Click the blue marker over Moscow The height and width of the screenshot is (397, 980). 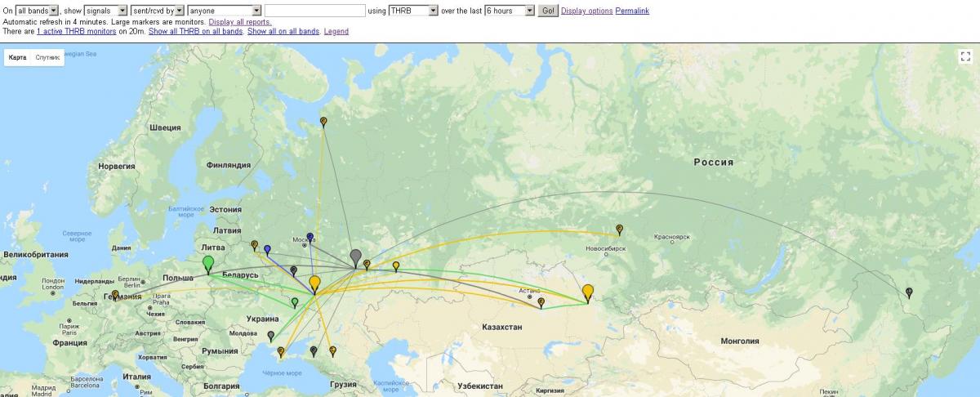[x=310, y=237]
